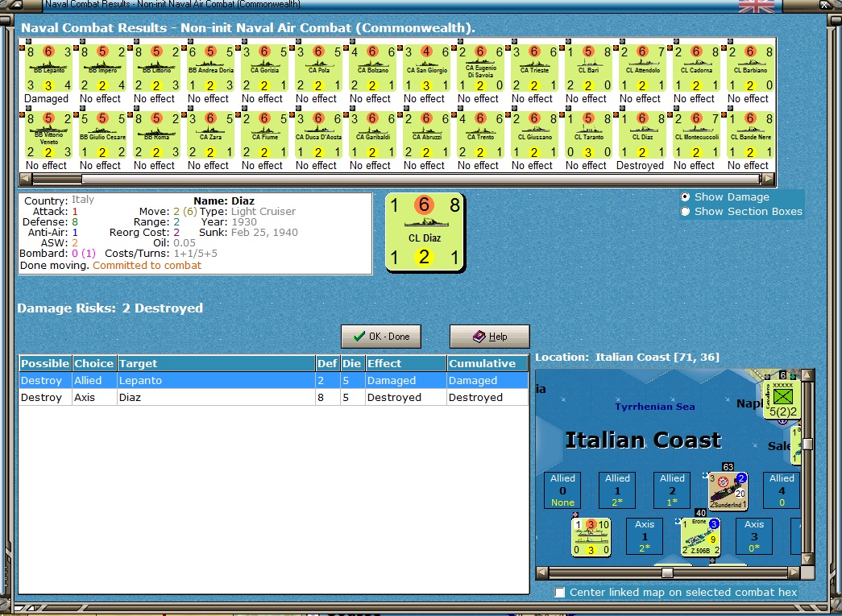Select the CA Bolzano unit counter
The width and height of the screenshot is (842, 616).
[x=372, y=68]
